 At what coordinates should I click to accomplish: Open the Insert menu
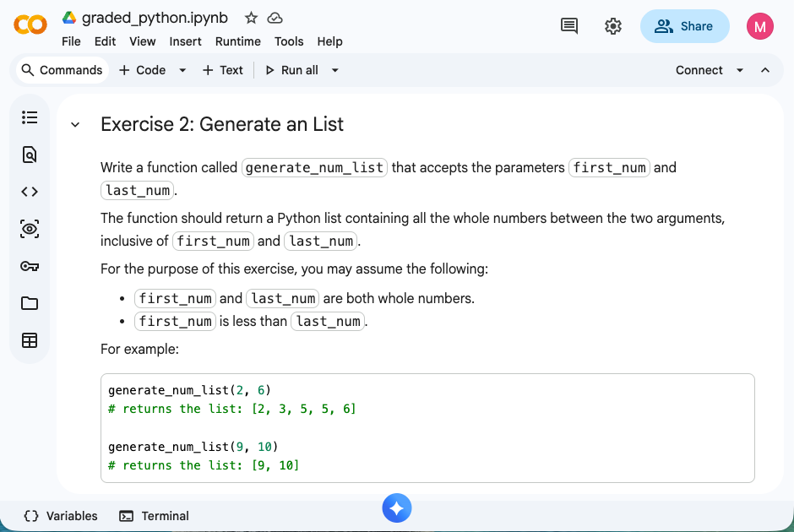[x=185, y=41]
